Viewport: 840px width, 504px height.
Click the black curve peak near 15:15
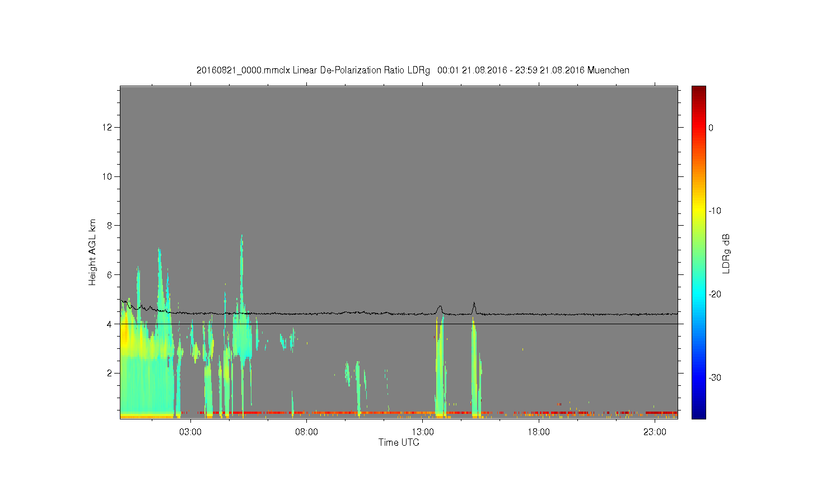474,303
